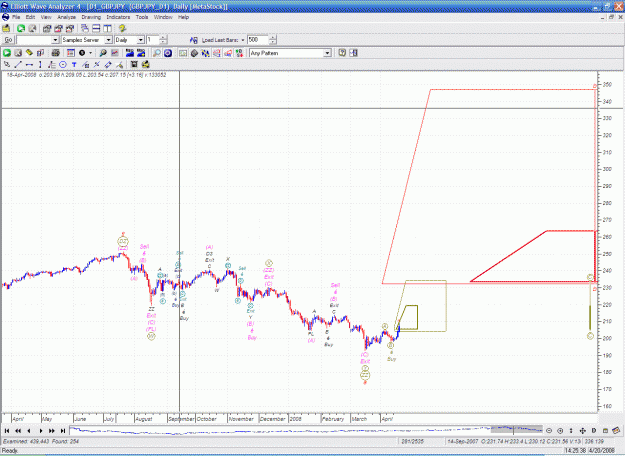Click the delete drawings trash icon

click(x=134, y=65)
